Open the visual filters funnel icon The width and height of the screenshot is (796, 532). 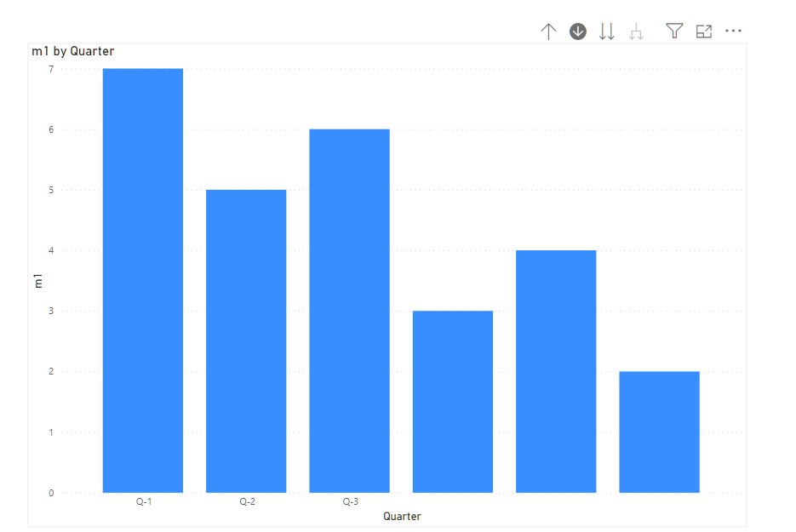[674, 31]
